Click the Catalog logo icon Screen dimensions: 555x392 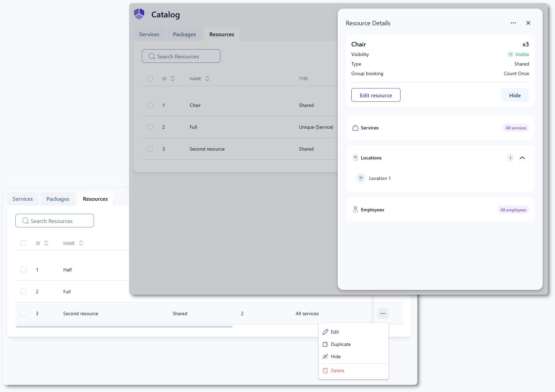coord(139,14)
